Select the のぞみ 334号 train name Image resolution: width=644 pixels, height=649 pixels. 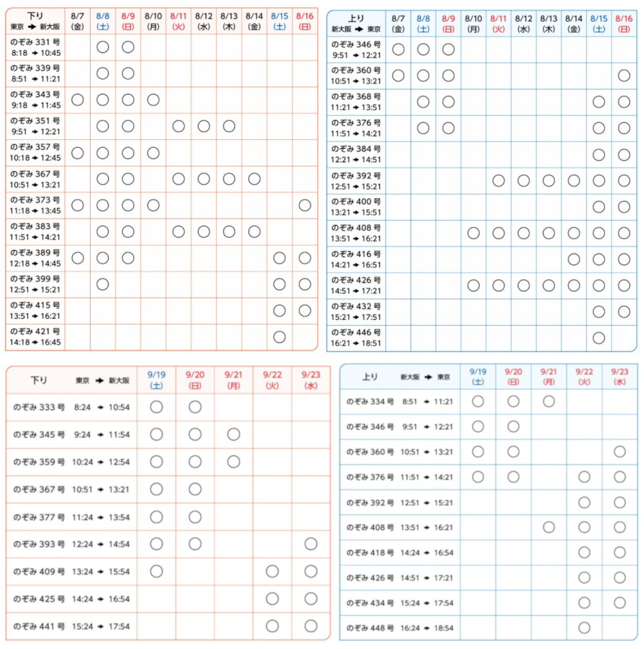tap(370, 401)
